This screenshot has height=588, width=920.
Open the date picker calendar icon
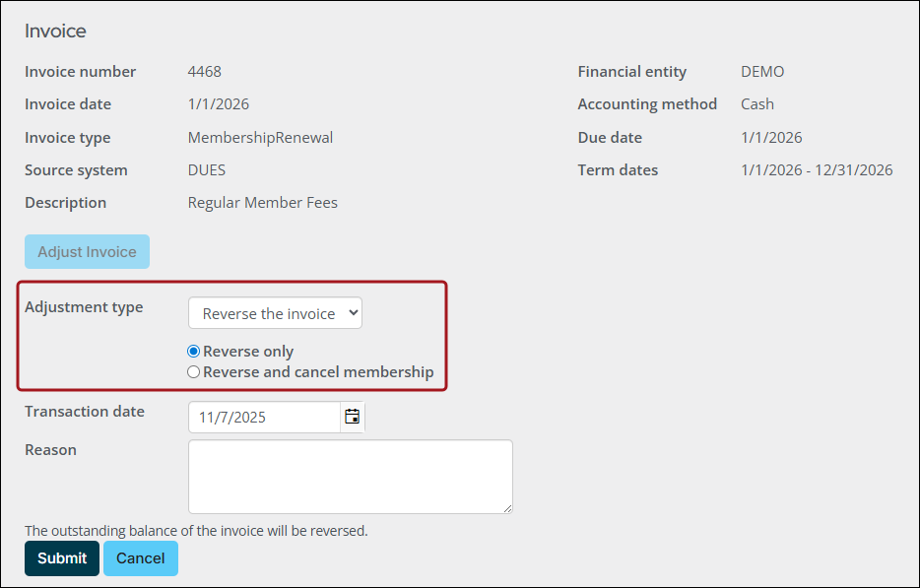click(352, 417)
